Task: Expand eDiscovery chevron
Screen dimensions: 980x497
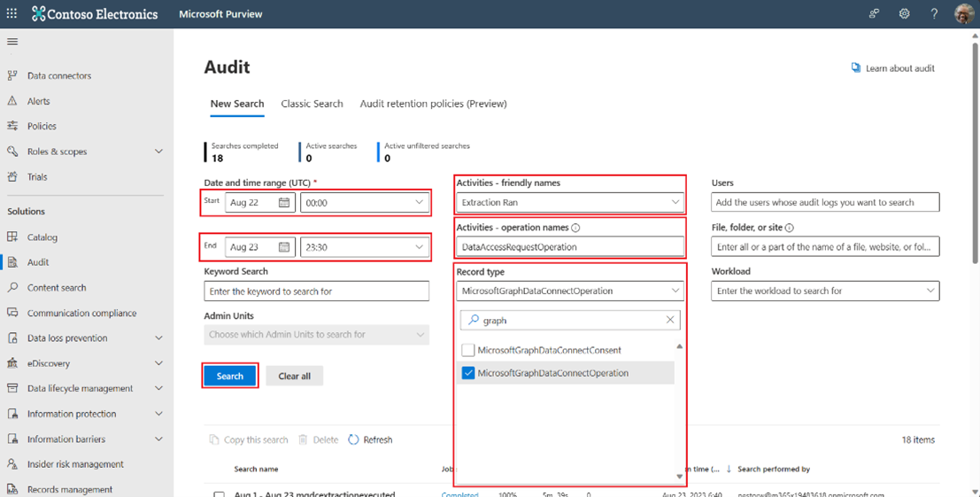Action: [158, 363]
